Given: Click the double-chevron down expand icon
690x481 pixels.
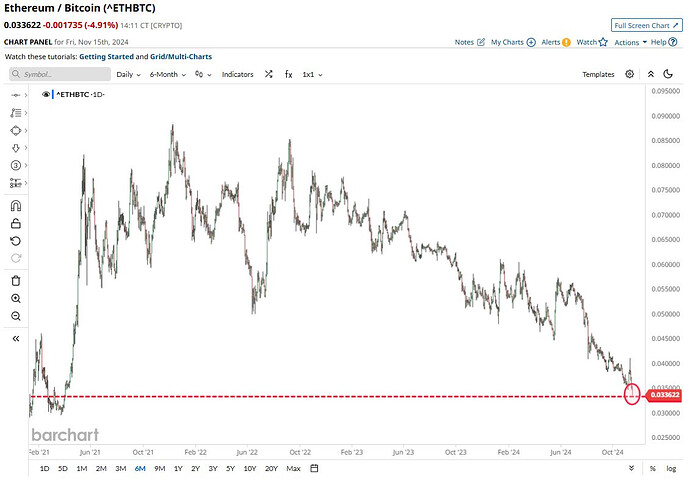Looking at the screenshot, I should 631,468.
